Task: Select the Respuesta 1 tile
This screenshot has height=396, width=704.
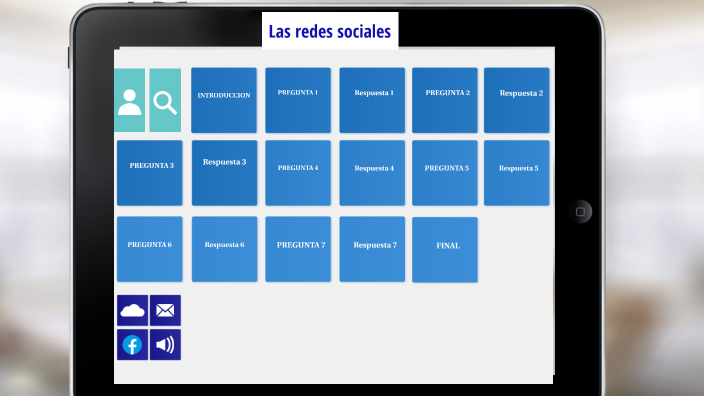Action: coord(372,100)
